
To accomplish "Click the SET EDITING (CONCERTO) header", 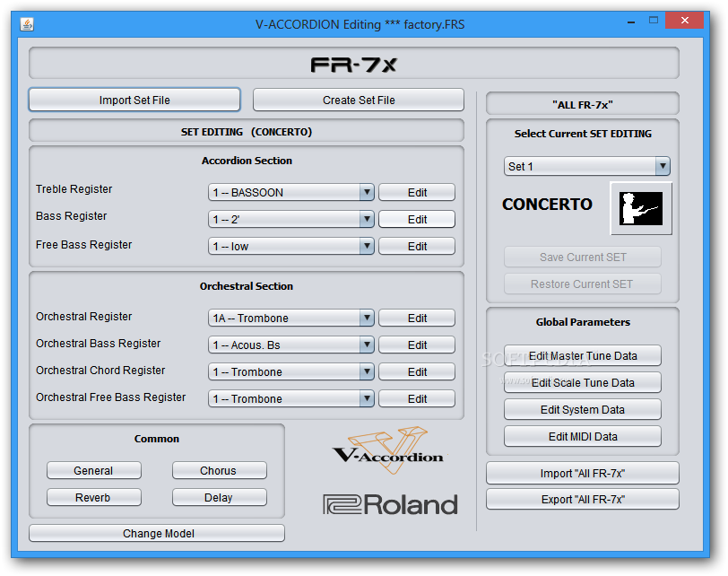I will coord(246,131).
